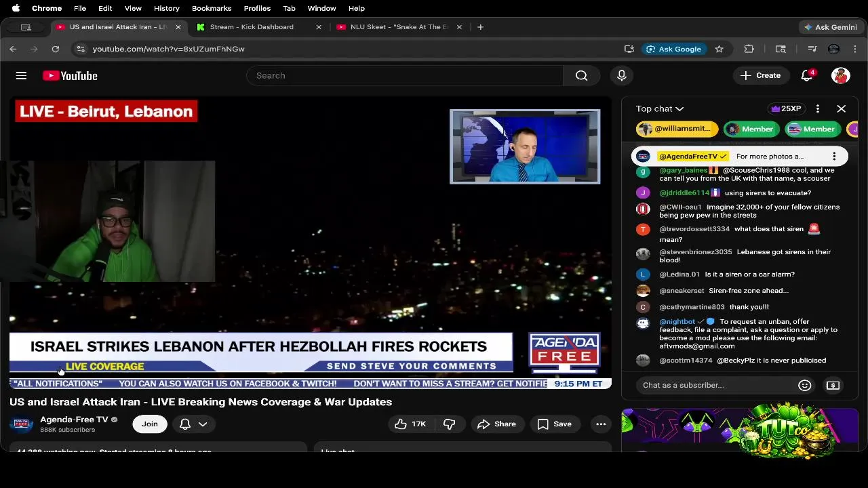Click the @scottm14374 username in chat
868x488 pixels.
[x=686, y=361]
